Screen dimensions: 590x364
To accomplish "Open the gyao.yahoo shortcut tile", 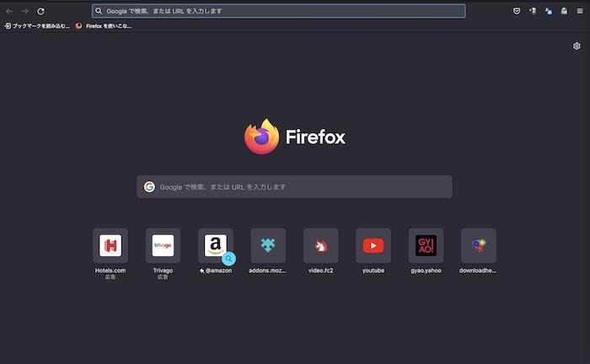I will point(426,245).
